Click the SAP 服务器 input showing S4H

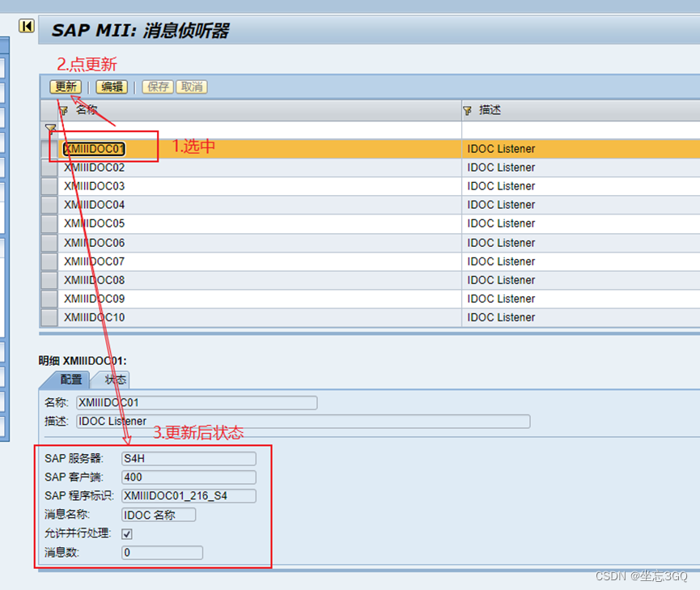[x=188, y=458]
